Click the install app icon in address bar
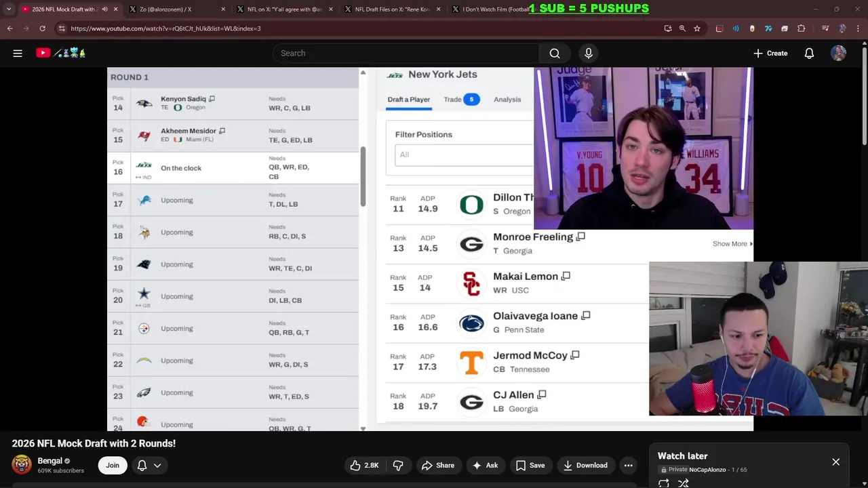868x488 pixels. pos(668,28)
